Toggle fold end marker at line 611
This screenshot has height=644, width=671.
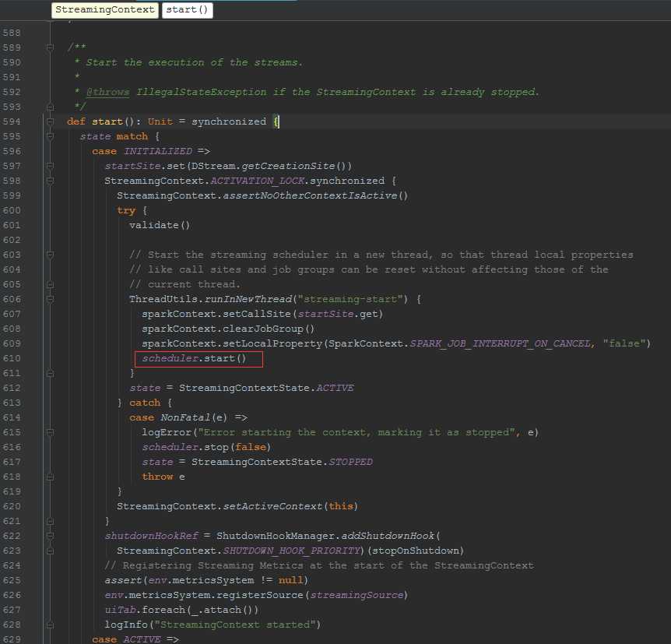[50, 373]
